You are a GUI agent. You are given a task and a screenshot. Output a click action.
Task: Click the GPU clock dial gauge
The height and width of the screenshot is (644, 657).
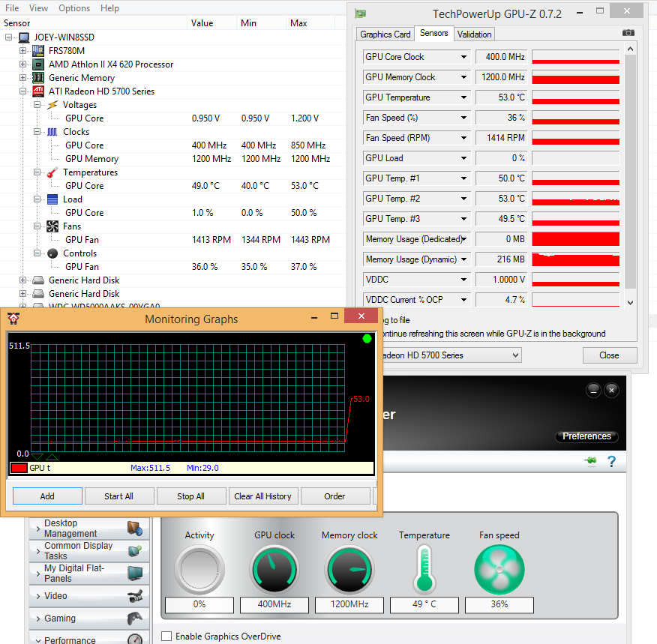pos(274,570)
